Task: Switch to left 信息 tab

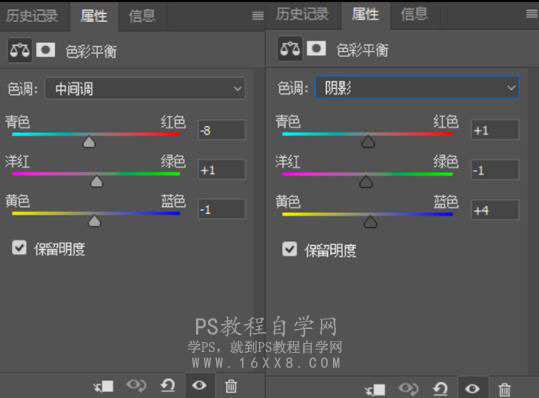Action: click(142, 16)
